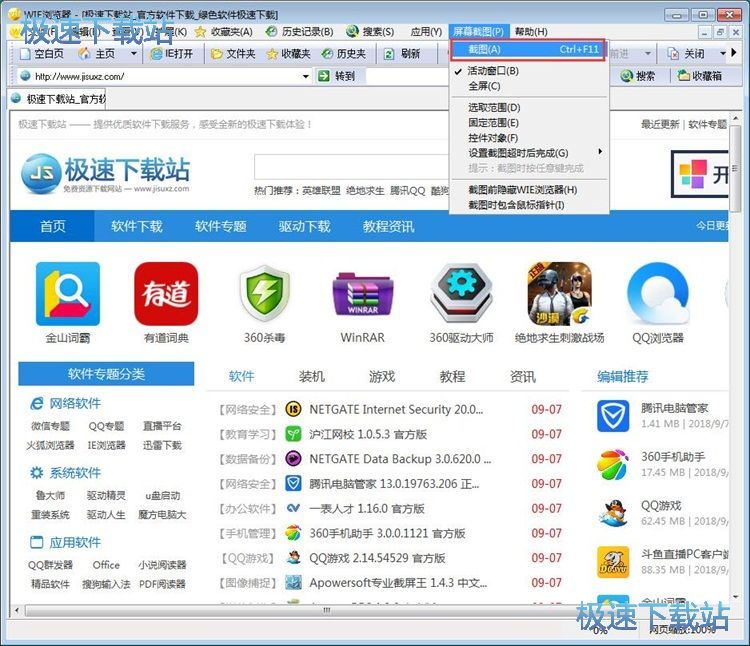Open the QQ浏览器 app icon

coord(658,294)
